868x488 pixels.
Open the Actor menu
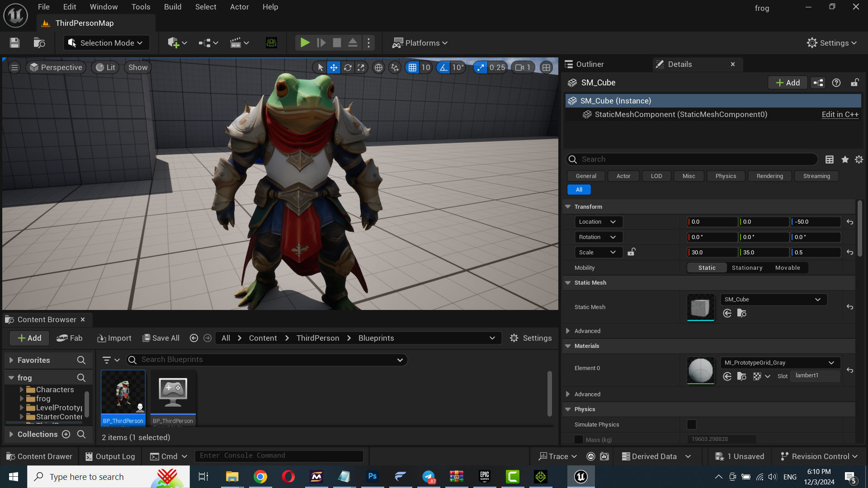240,7
